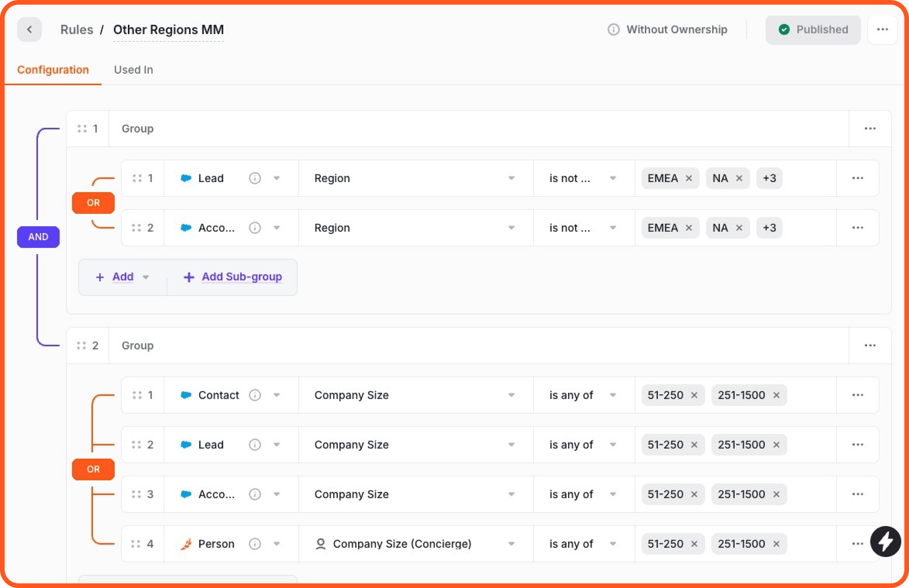Viewport: 909px width, 588px height.
Task: Click the info icon in Account Region row
Action: pyautogui.click(x=255, y=228)
